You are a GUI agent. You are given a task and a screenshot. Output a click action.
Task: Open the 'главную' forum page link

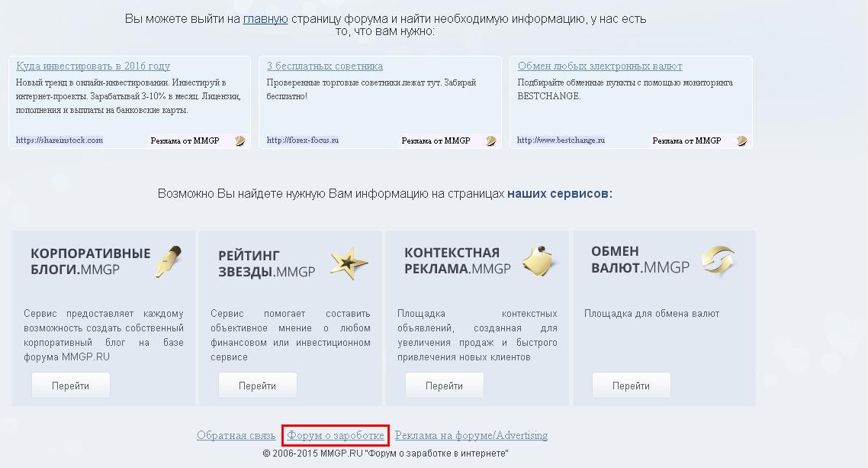click(265, 19)
